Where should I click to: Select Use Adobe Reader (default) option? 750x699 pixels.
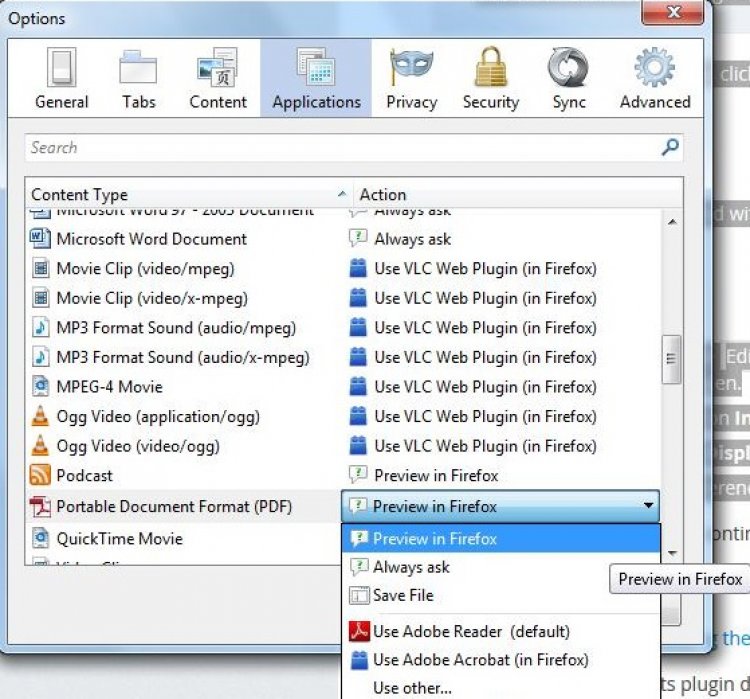[471, 631]
